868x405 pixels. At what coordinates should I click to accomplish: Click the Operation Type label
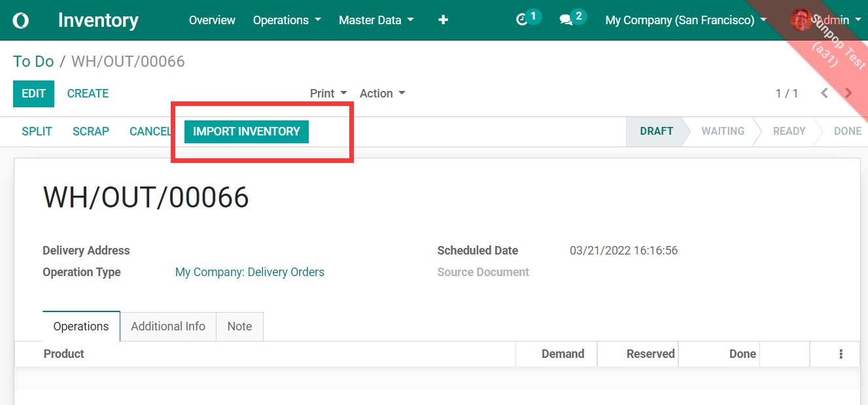pyautogui.click(x=82, y=272)
